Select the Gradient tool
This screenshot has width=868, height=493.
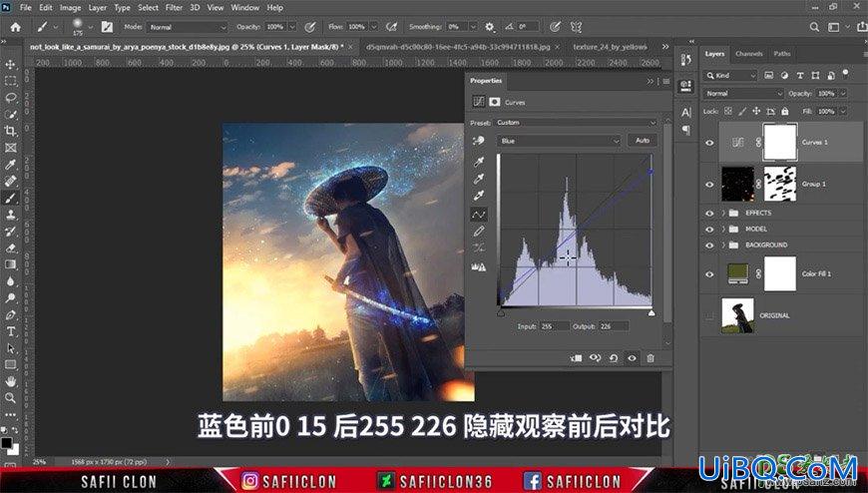point(10,264)
